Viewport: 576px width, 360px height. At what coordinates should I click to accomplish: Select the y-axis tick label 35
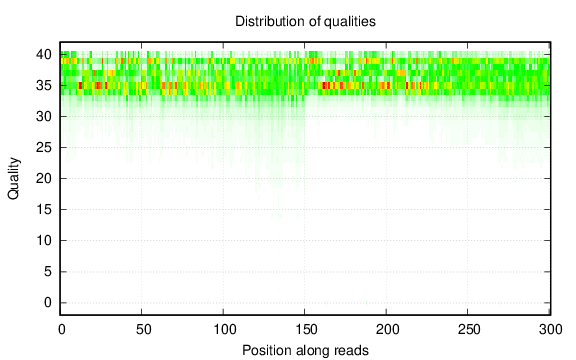44,86
